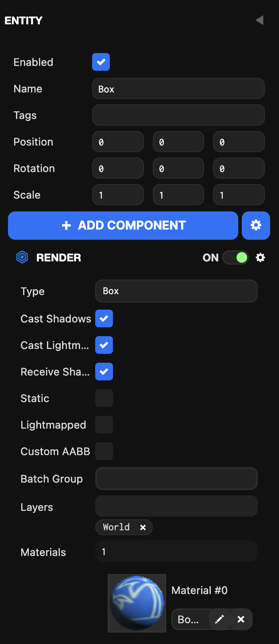Viewport: 279px width, 644px height.
Task: Turn off the Render component switch
Action: [x=236, y=257]
